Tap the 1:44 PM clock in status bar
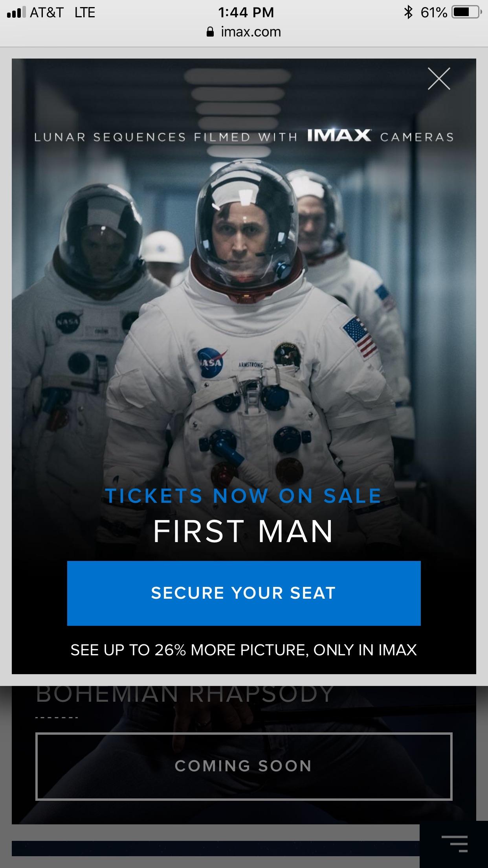488x868 pixels. click(244, 12)
